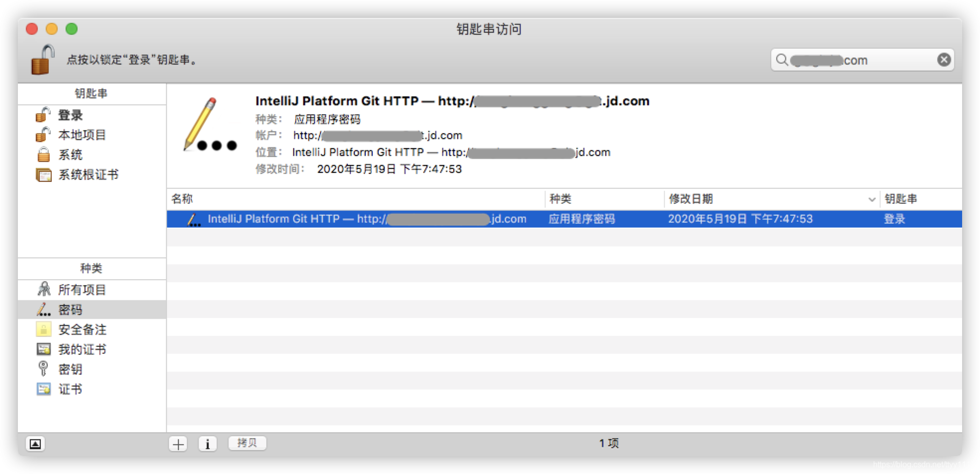Click the keys icon beside 所有项目
Image resolution: width=980 pixels, height=474 pixels.
pyautogui.click(x=44, y=289)
